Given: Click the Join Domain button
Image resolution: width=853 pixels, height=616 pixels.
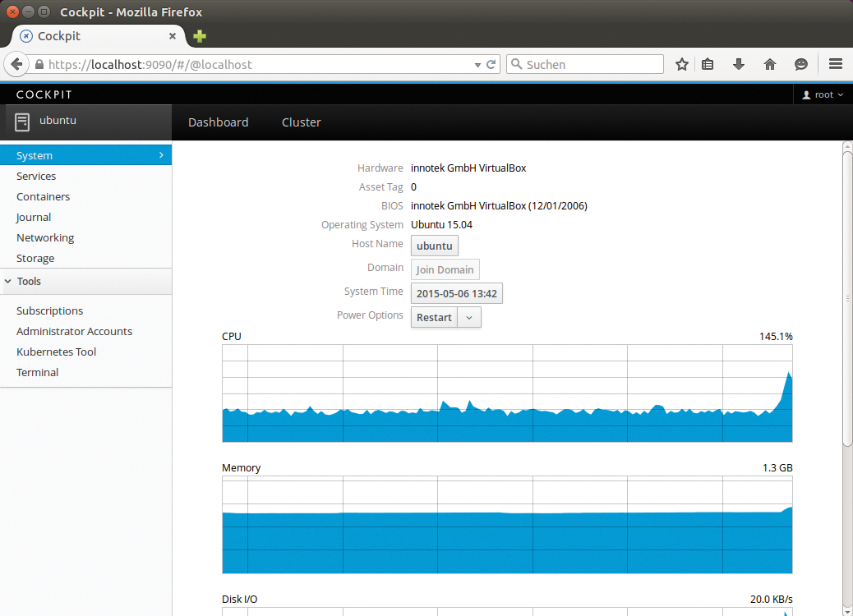Looking at the screenshot, I should tap(445, 269).
